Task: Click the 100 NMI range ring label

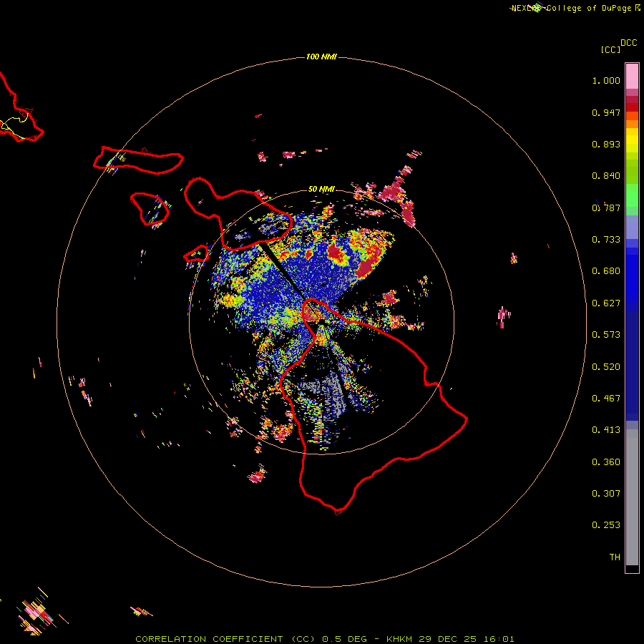Action: tap(321, 57)
